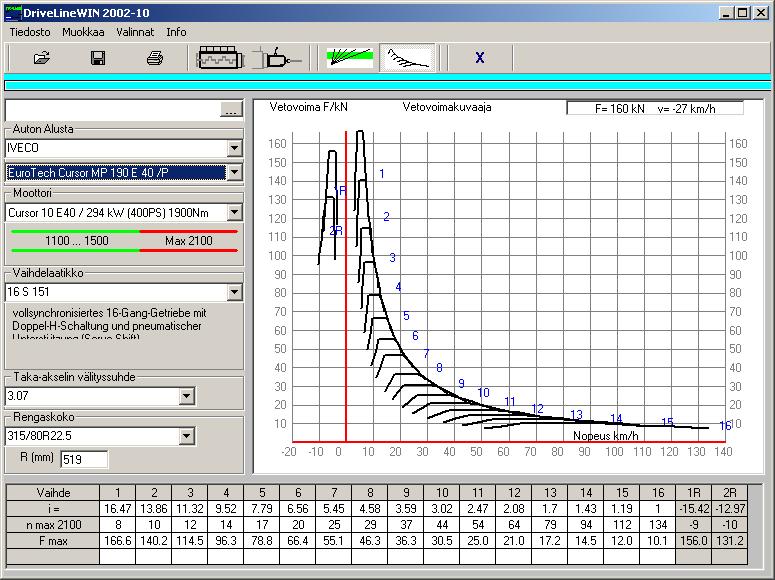This screenshot has width=775, height=580.
Task: Open the Tiedosto menu
Action: pyautogui.click(x=30, y=32)
